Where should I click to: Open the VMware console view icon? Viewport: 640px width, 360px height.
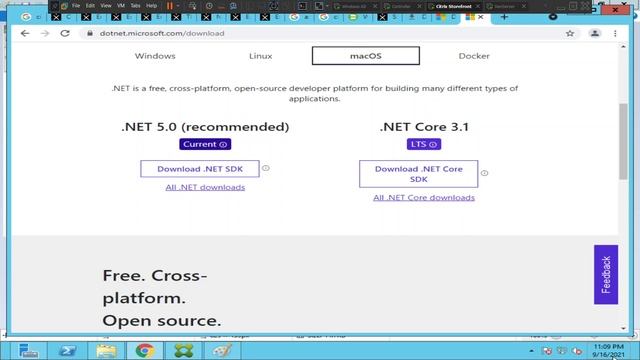click(302, 6)
